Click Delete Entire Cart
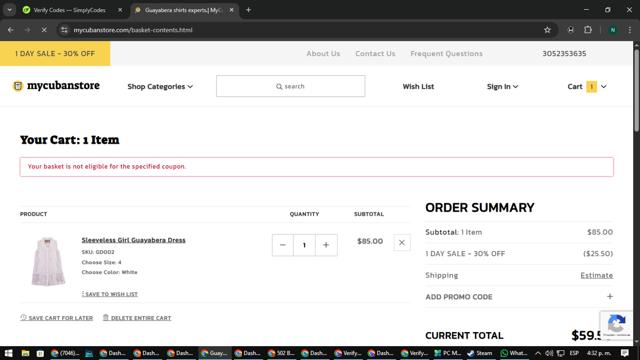 click(x=137, y=318)
